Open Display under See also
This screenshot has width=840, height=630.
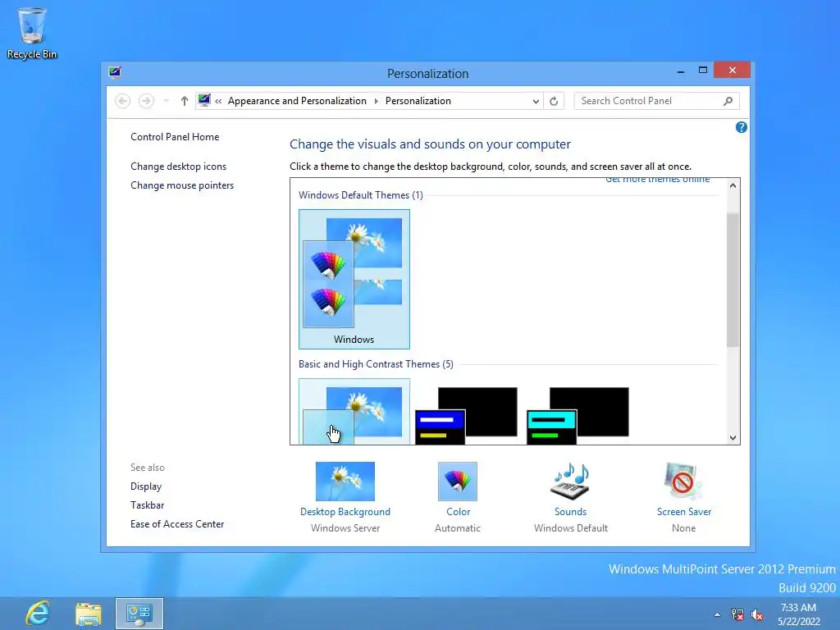pyautogui.click(x=146, y=486)
